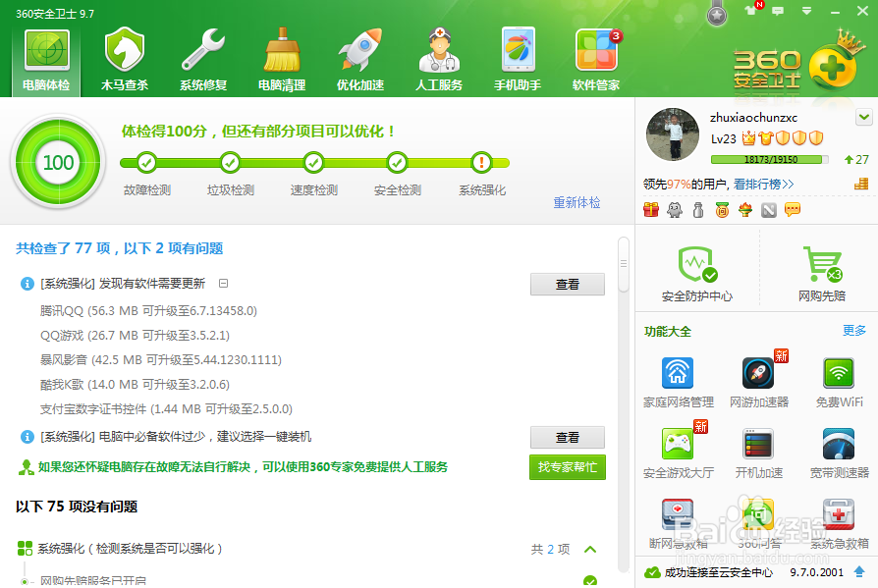Screen dimensions: 878x588
Task: Collapse the software update list
Action: click(x=223, y=283)
